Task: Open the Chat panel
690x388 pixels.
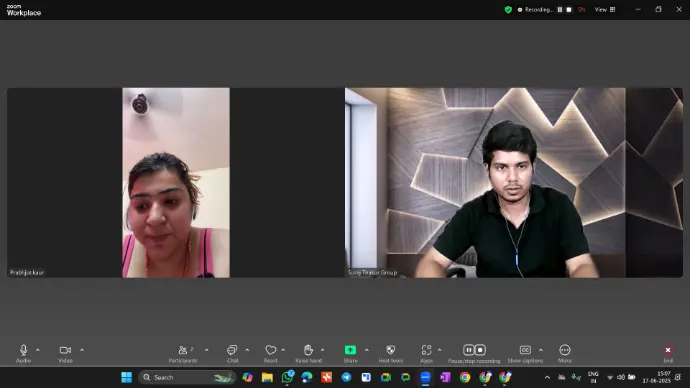Action: point(232,354)
